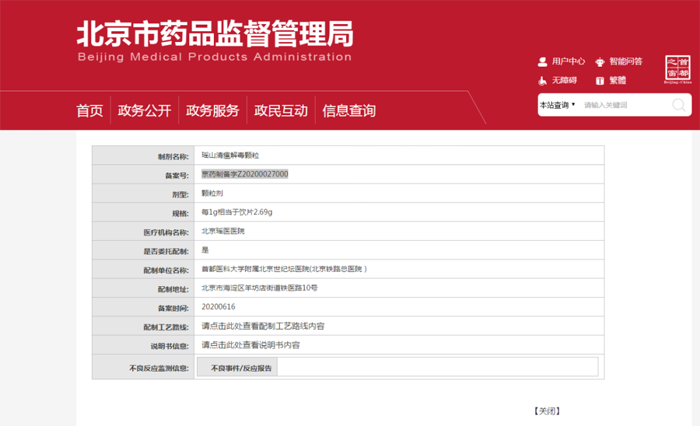700x426 pixels.
Task: View 配制工艺路线 content link
Action: pos(263,326)
